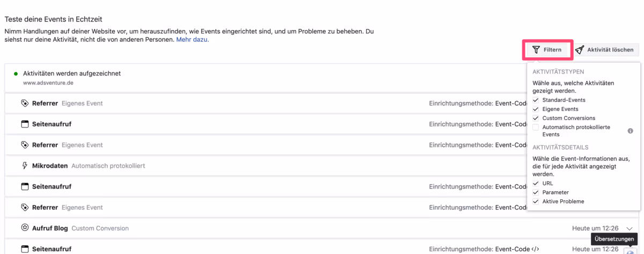Click the www.adsventure.de domain text
The height and width of the screenshot is (254, 644).
[x=48, y=83]
